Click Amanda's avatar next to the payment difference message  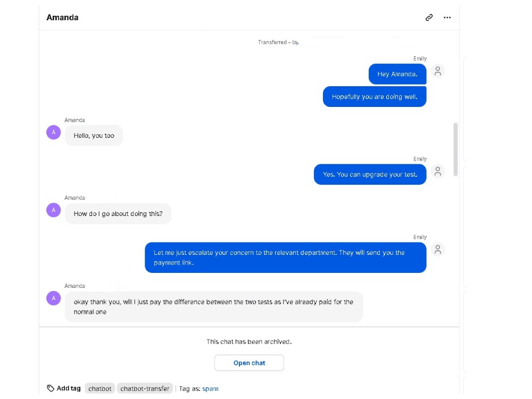click(54, 298)
